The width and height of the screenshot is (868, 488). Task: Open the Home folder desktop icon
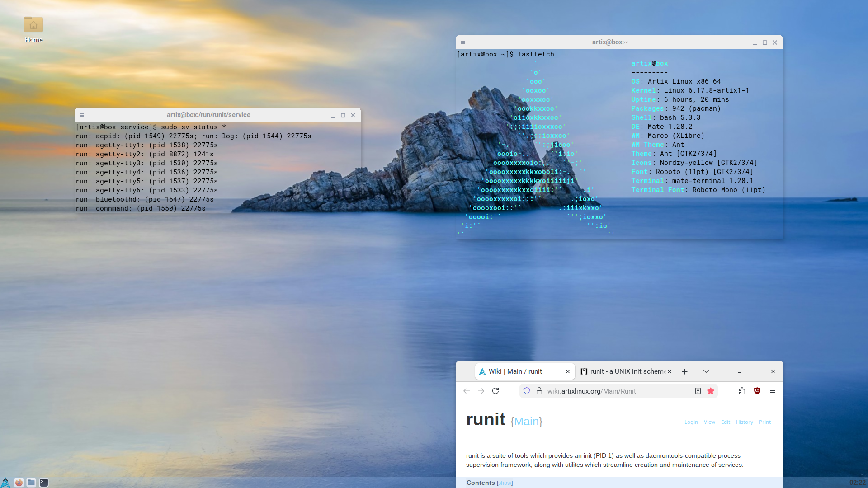pos(33,25)
